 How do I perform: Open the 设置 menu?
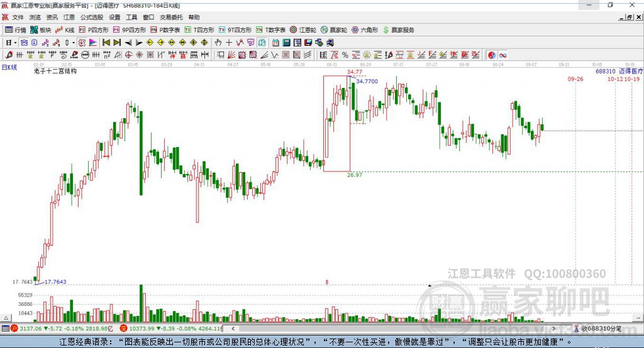click(x=114, y=17)
